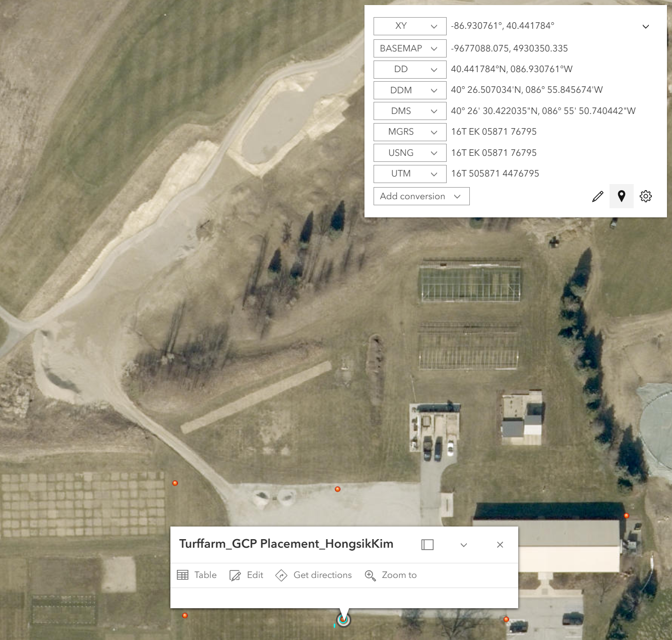Select orange GCP point on the gravel lot
This screenshot has width=672, height=640.
(338, 489)
